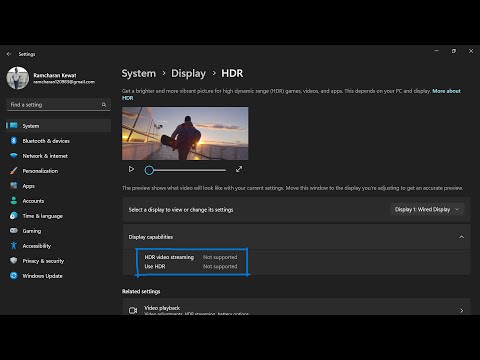
Task: Click Not supported beside HDR video streaming
Action: point(220,257)
